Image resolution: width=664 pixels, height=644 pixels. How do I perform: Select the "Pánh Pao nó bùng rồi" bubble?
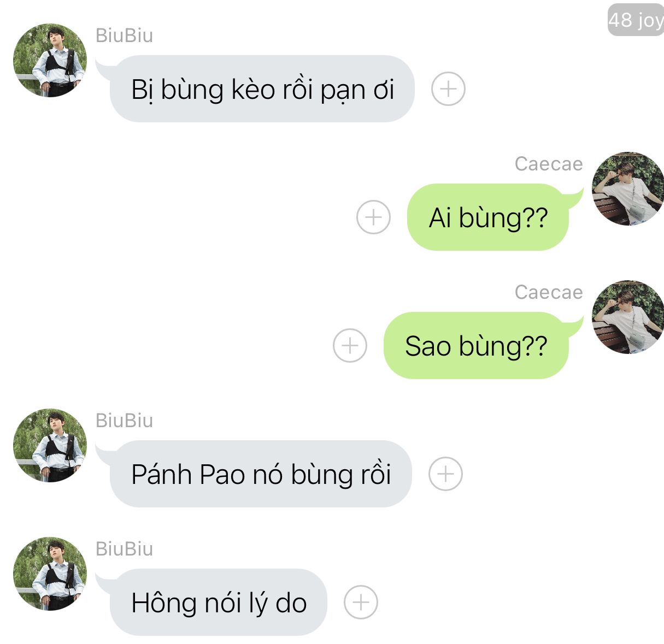point(260,474)
